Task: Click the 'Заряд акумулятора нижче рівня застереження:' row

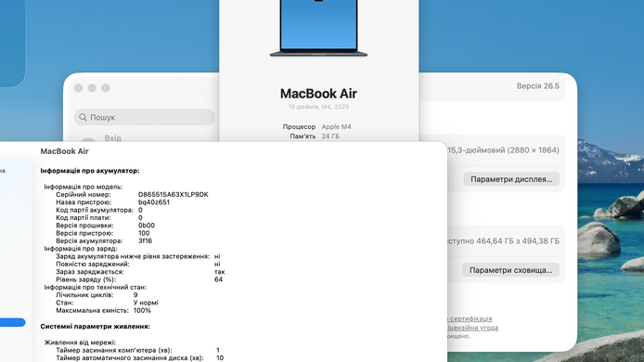Action: point(138,256)
